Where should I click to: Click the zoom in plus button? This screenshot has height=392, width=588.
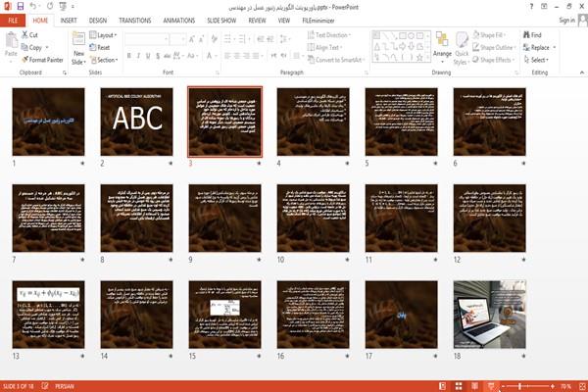pos(553,386)
